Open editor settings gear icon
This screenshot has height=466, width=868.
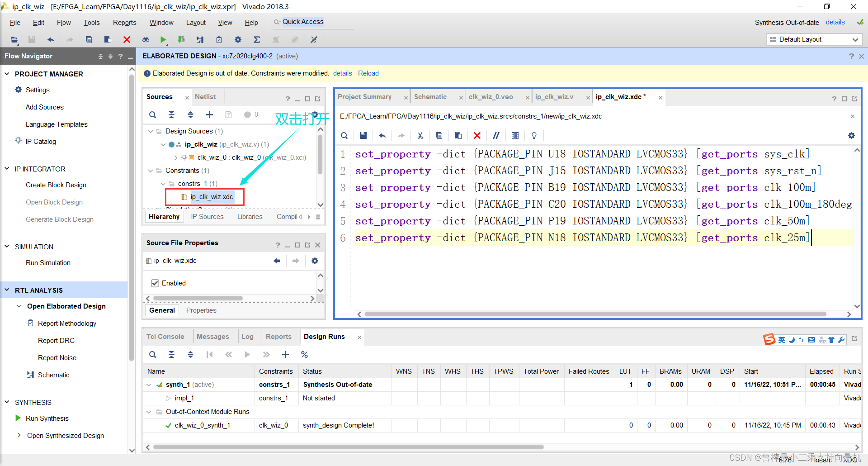(x=851, y=136)
